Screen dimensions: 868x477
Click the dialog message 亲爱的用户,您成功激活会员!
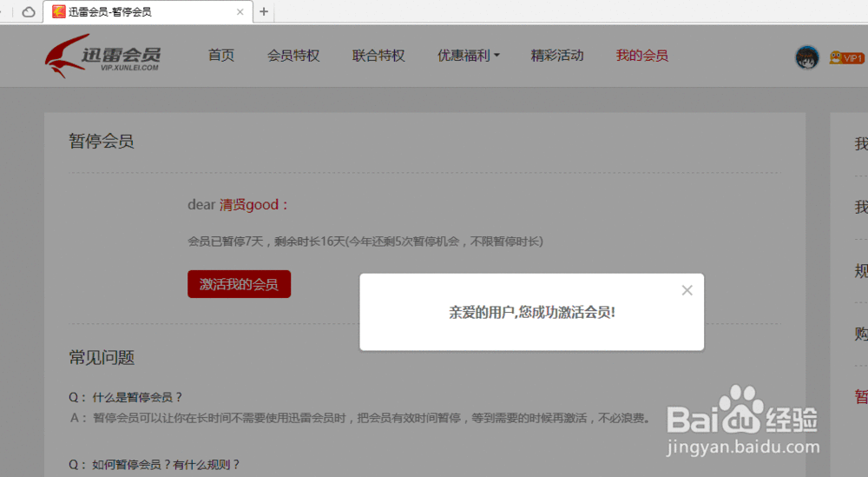click(x=532, y=313)
